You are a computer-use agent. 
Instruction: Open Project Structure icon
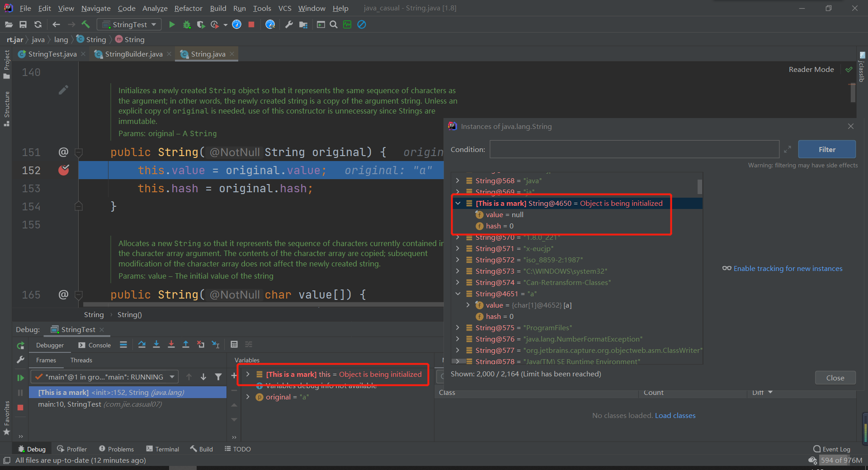coord(303,24)
